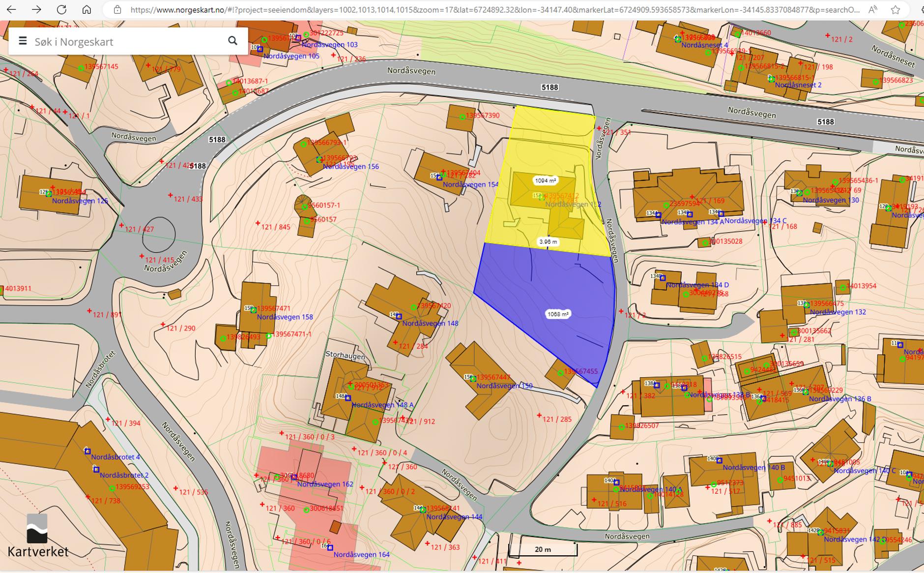Viewport: 924px width, 573px height.
Task: Click the Kartverket logo
Action: (x=38, y=536)
